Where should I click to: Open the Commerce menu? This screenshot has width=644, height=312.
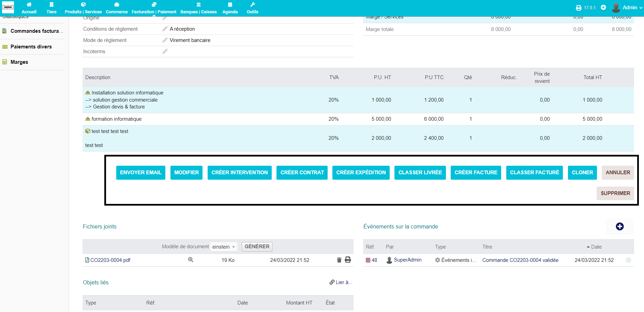point(117,8)
